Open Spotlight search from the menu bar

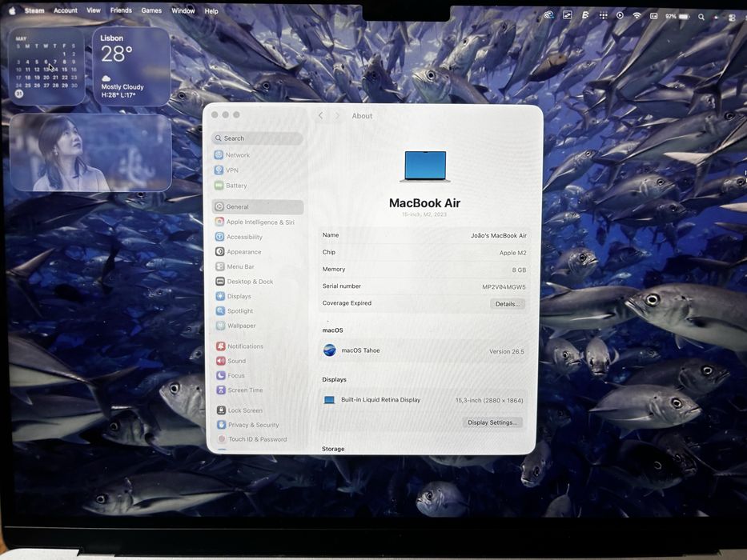tap(701, 17)
